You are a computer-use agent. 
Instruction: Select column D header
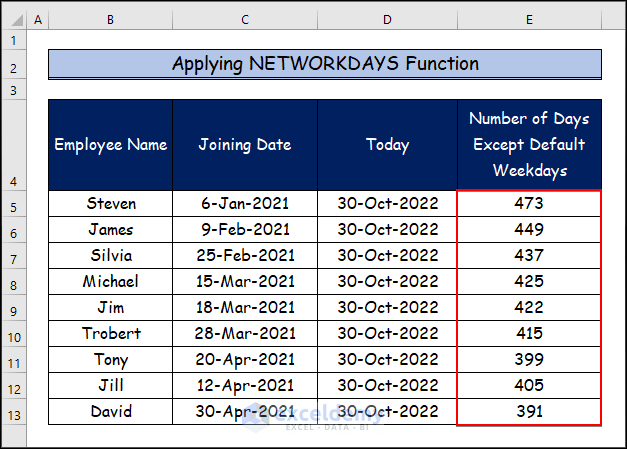[x=387, y=20]
